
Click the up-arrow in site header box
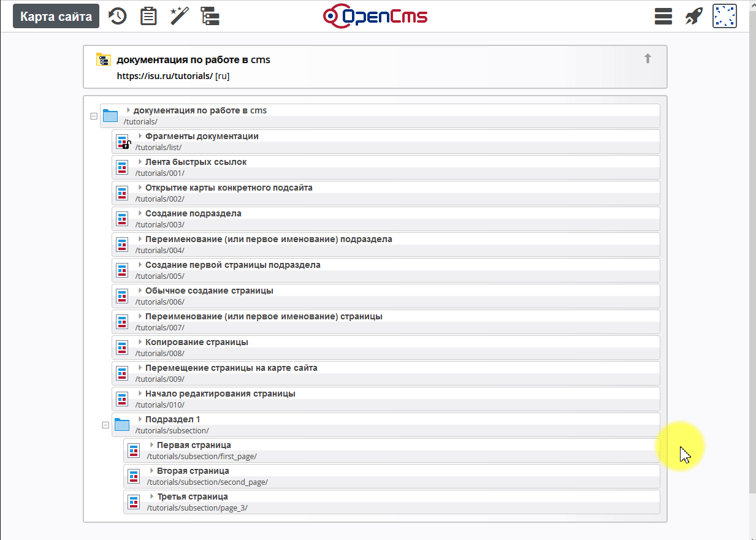(647, 59)
